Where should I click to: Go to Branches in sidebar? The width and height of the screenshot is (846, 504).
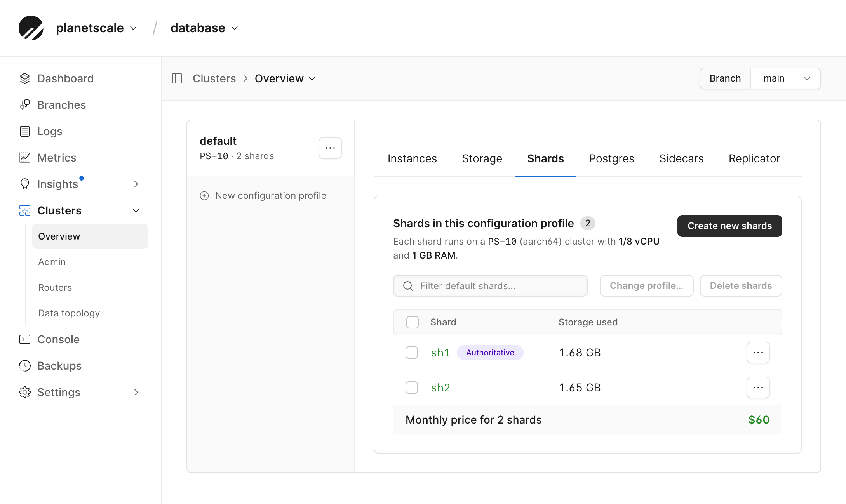[62, 105]
